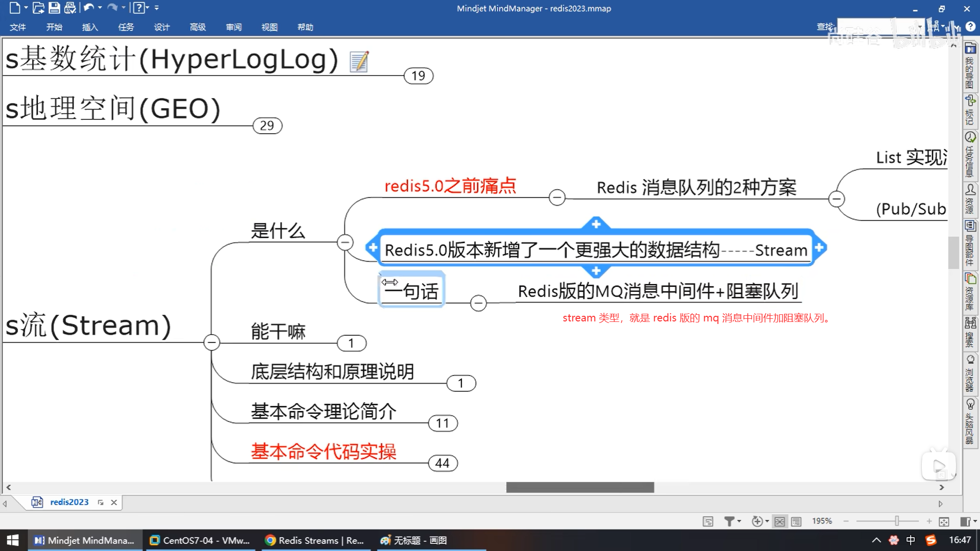Collapse the 是什么 branch with minus circle
The height and width of the screenshot is (551, 980).
coord(345,242)
